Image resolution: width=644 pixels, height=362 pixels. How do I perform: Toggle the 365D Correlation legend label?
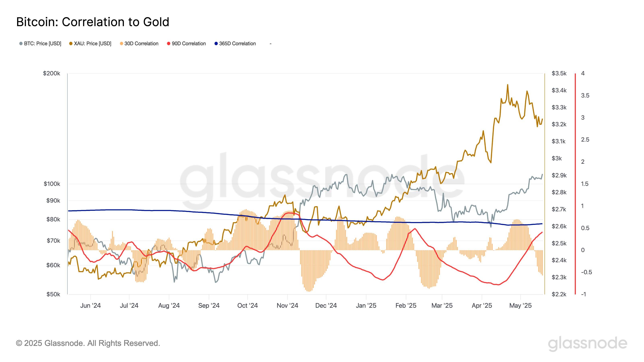pyautogui.click(x=237, y=44)
